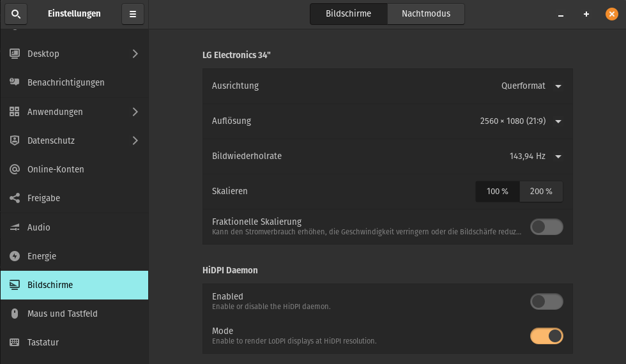Expand the Datenschutz submenu chevron
The width and height of the screenshot is (626, 364).
pos(135,140)
